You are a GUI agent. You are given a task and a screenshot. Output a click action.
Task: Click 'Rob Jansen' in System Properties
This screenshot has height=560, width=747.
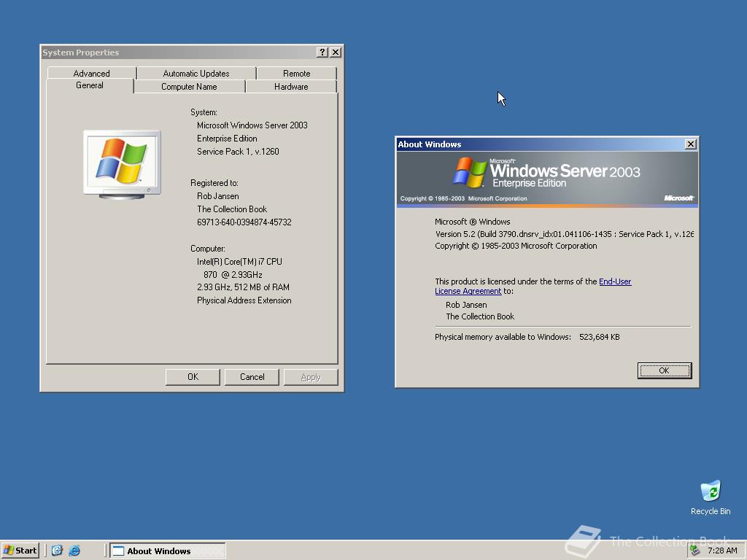pos(217,196)
